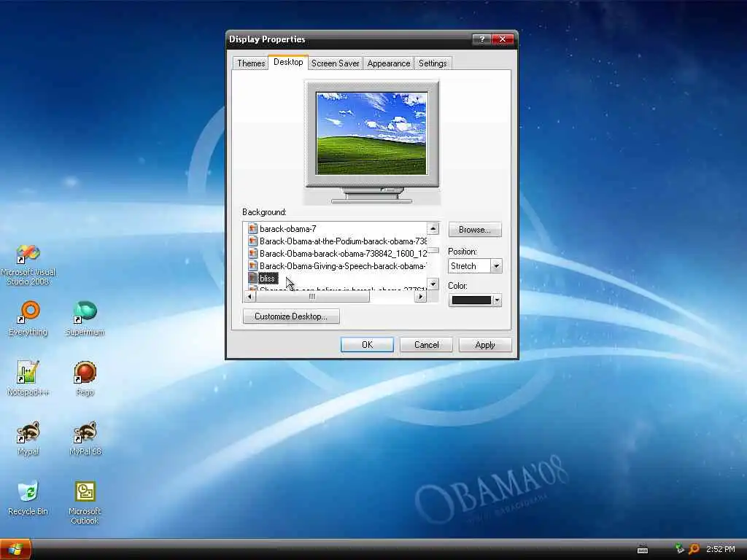This screenshot has height=560, width=747.
Task: Close the Display Properties dialog
Action: coord(503,39)
